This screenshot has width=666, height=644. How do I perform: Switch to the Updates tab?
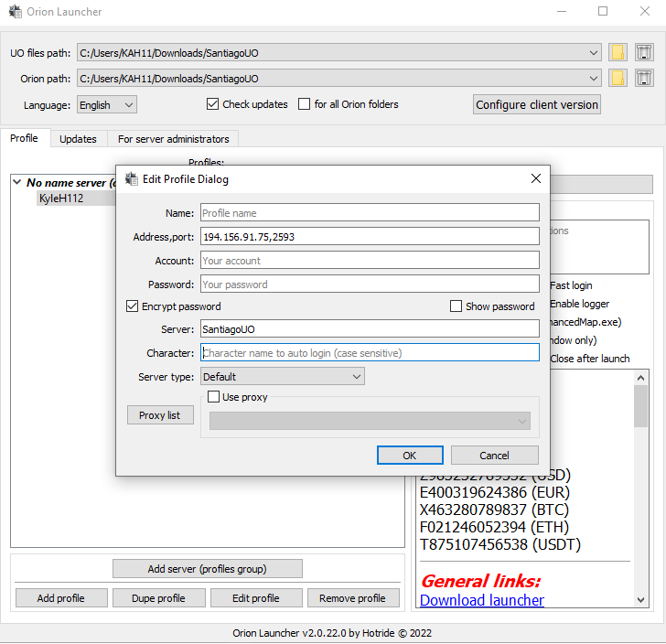[x=78, y=139]
